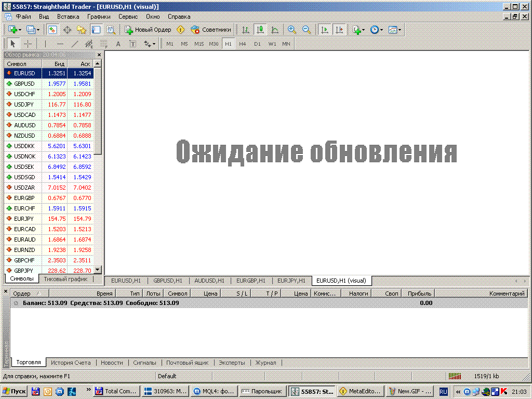This screenshot has width=532, height=399.
Task: Click the Баланс: 513.09 summary row
Action: pyautogui.click(x=269, y=303)
